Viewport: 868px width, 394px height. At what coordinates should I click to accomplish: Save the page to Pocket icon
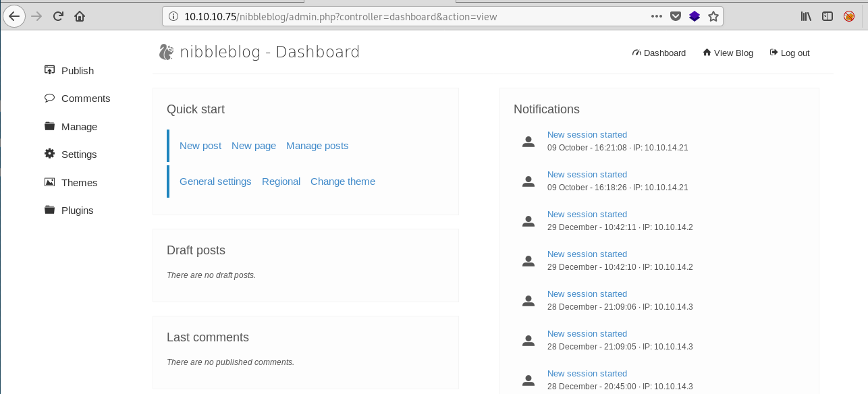[676, 16]
